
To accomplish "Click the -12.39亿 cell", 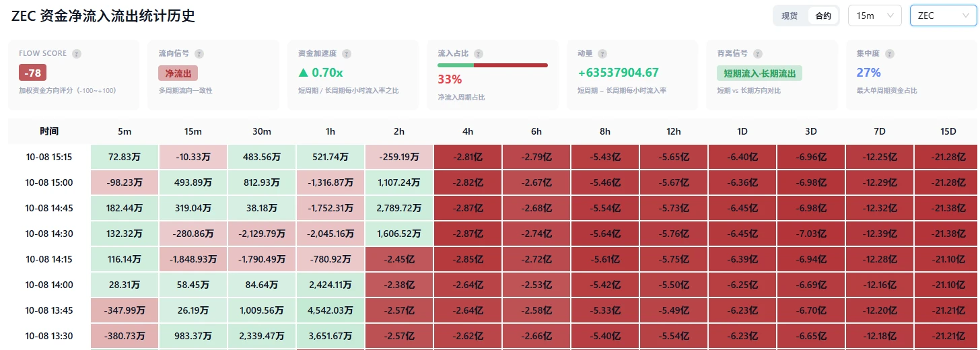I will click(x=880, y=234).
